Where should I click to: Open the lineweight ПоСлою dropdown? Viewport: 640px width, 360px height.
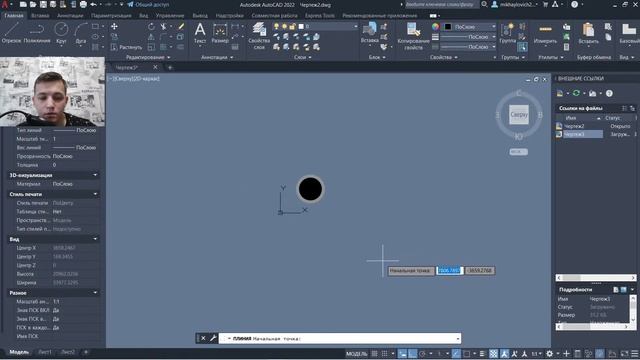point(469,37)
